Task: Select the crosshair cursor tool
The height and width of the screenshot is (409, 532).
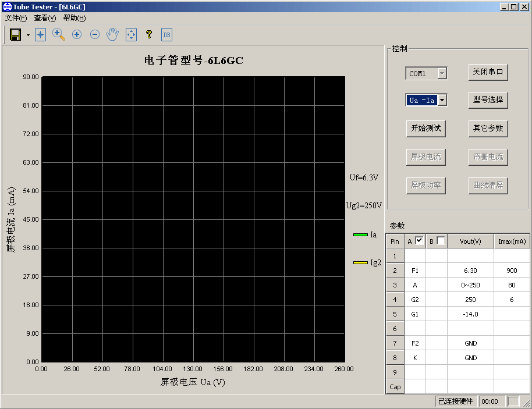Action: (x=40, y=35)
